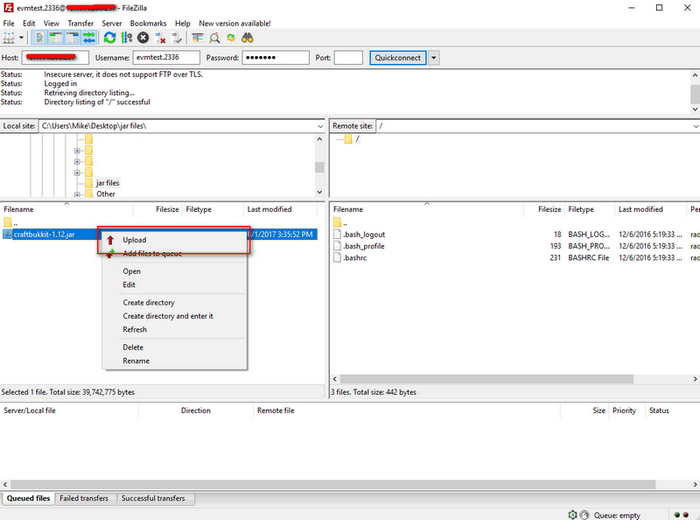Choose Rename from context menu
Image resolution: width=700 pixels, height=520 pixels.
(174, 361)
